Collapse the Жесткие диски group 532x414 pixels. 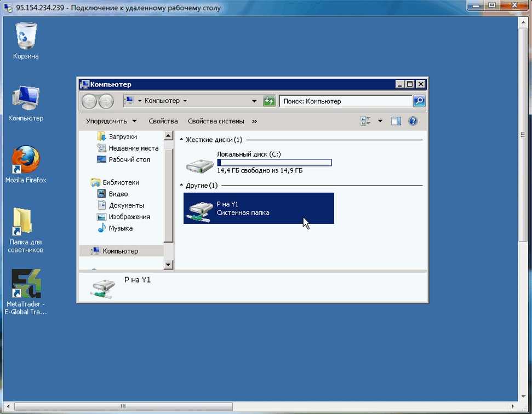coord(181,140)
